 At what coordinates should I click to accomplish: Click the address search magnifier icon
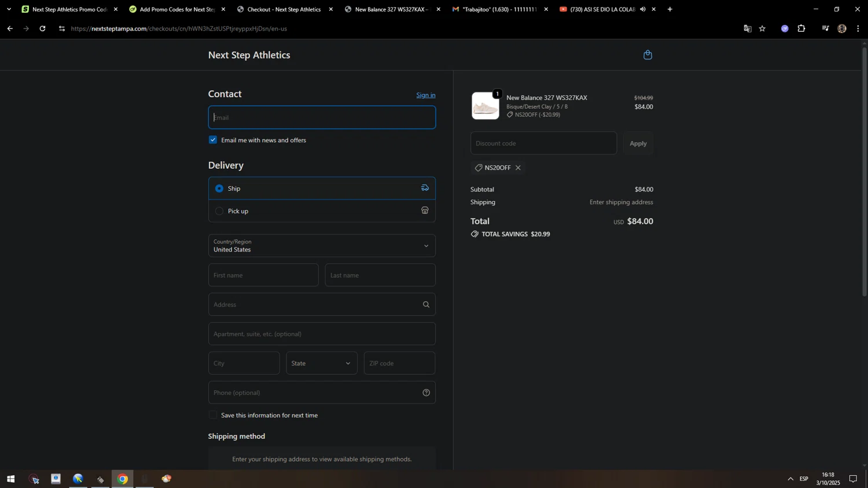click(426, 305)
